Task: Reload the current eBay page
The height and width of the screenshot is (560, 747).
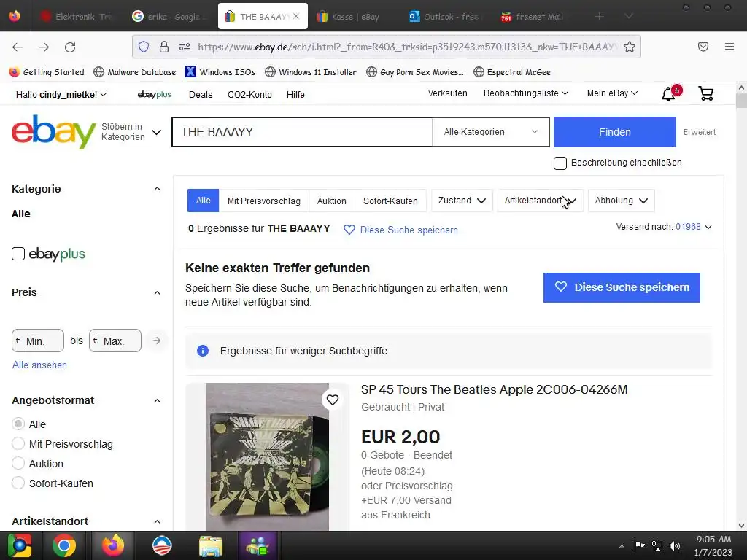Action: click(x=70, y=47)
